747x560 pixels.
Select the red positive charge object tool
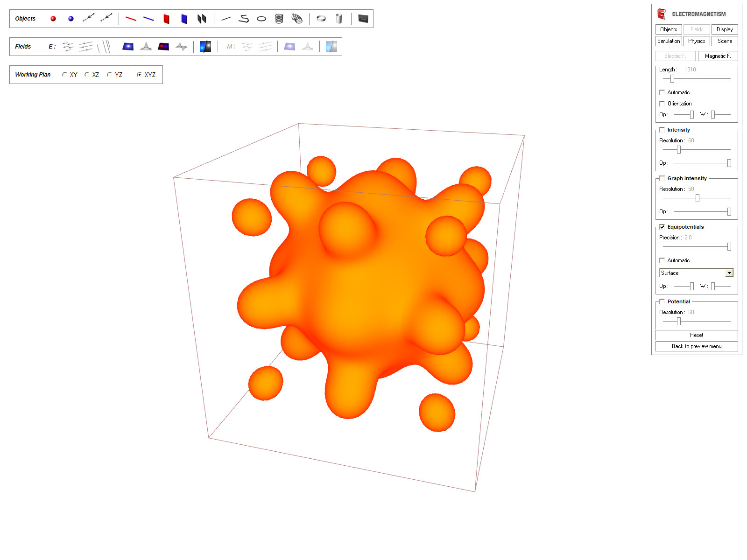53,19
